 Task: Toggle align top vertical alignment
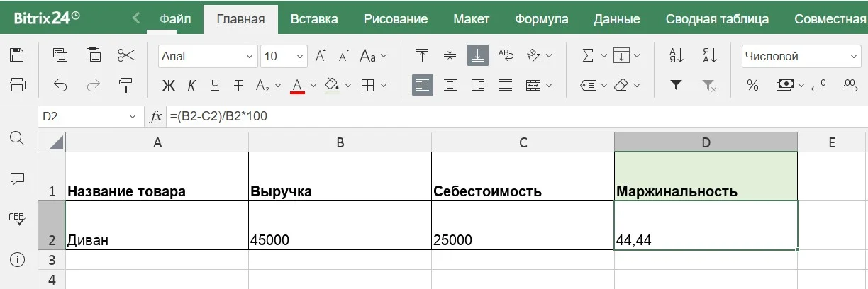point(423,55)
